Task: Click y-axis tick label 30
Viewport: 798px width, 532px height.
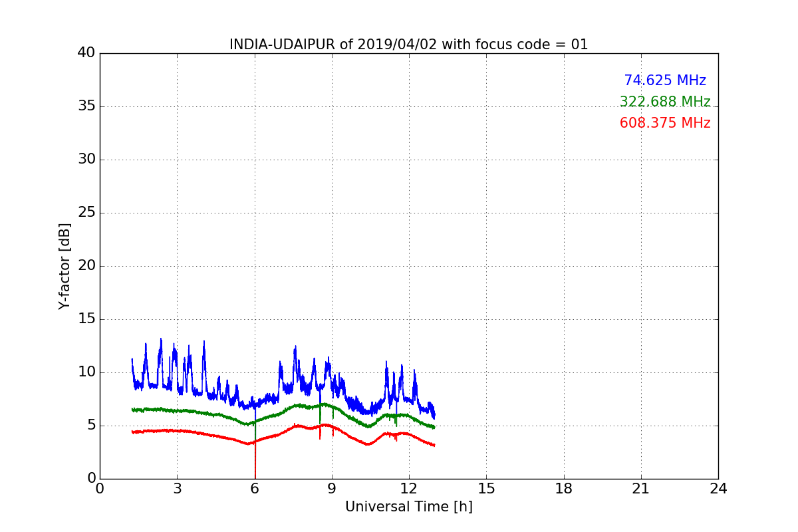Action: click(86, 160)
